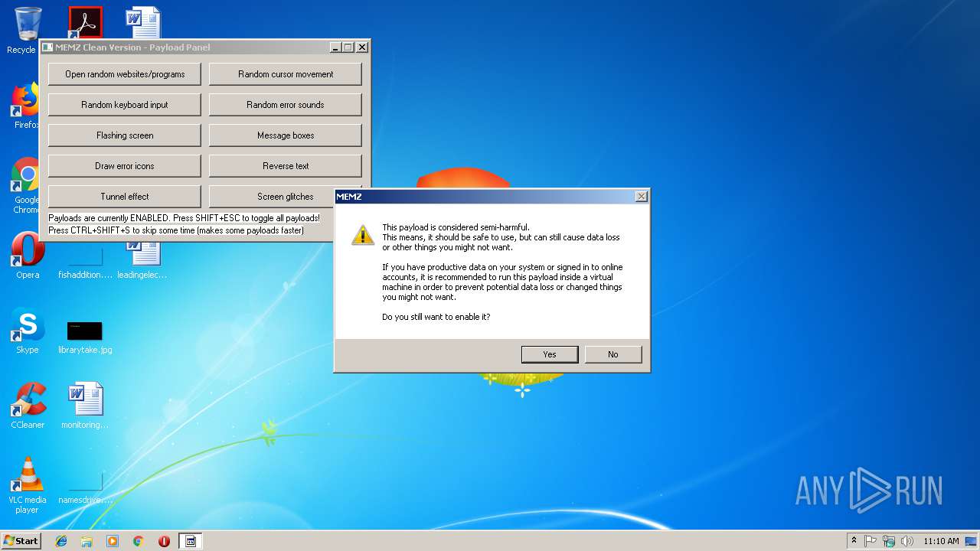Open Opera from the taskbar
Image resolution: width=980 pixels, height=551 pixels.
tap(164, 541)
